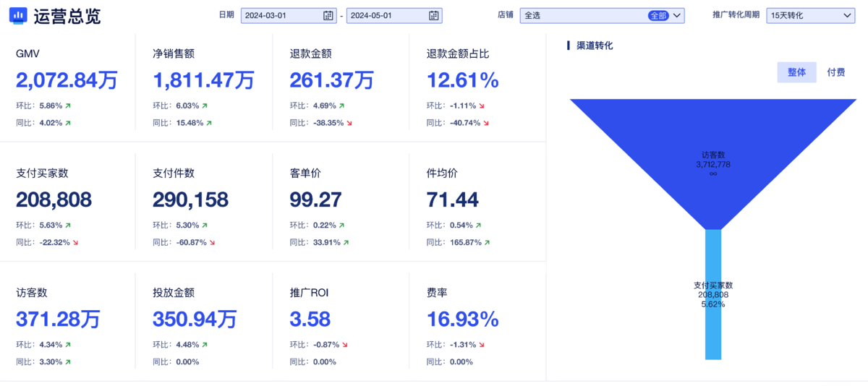Screen dimensions: 868x386
Task: Switch funnel to 整体 tab
Action: pos(796,72)
